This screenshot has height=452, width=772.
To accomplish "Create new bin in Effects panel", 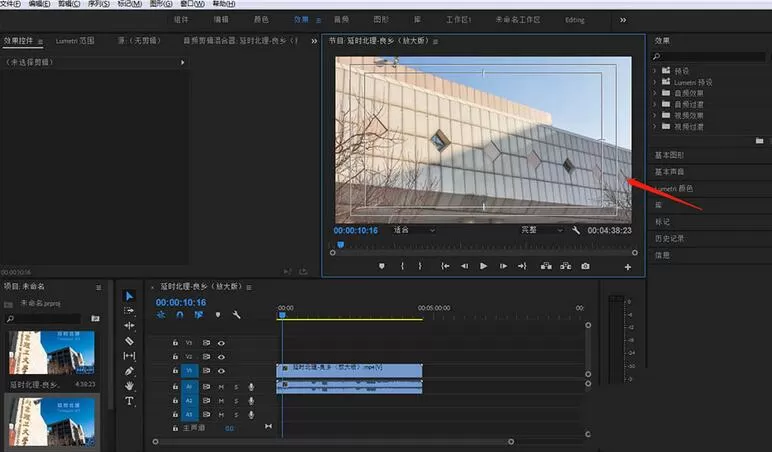I will (x=759, y=141).
